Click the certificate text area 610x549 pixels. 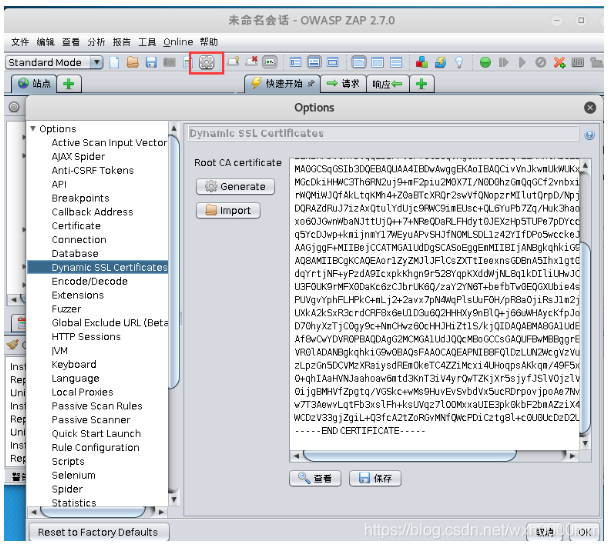click(x=435, y=303)
